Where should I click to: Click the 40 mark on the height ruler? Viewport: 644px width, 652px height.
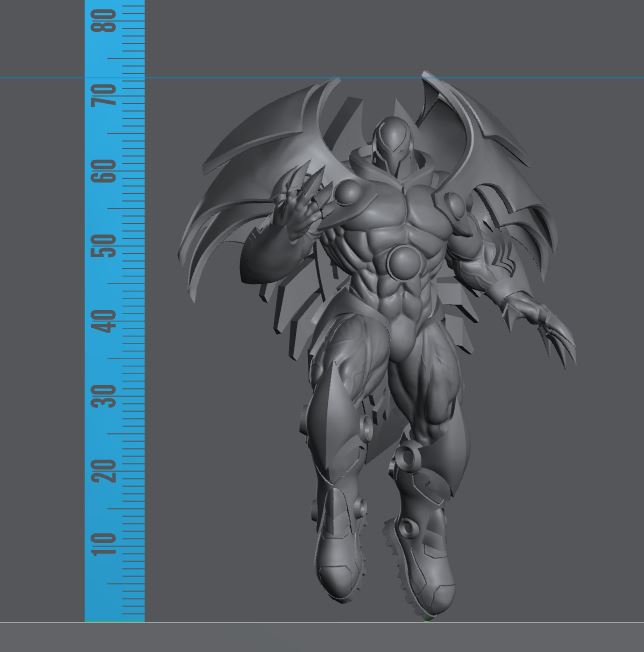pyautogui.click(x=104, y=320)
